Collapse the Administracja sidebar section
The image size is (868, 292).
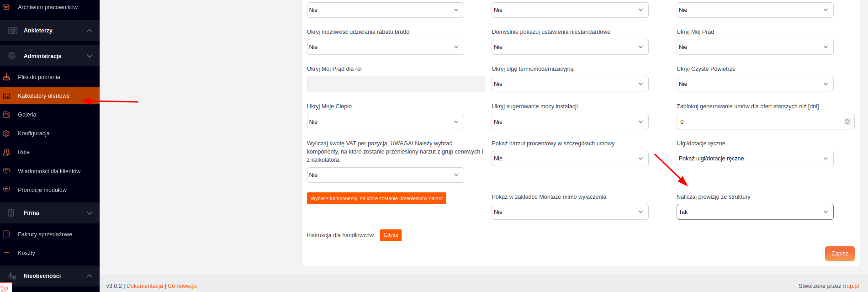(90, 56)
